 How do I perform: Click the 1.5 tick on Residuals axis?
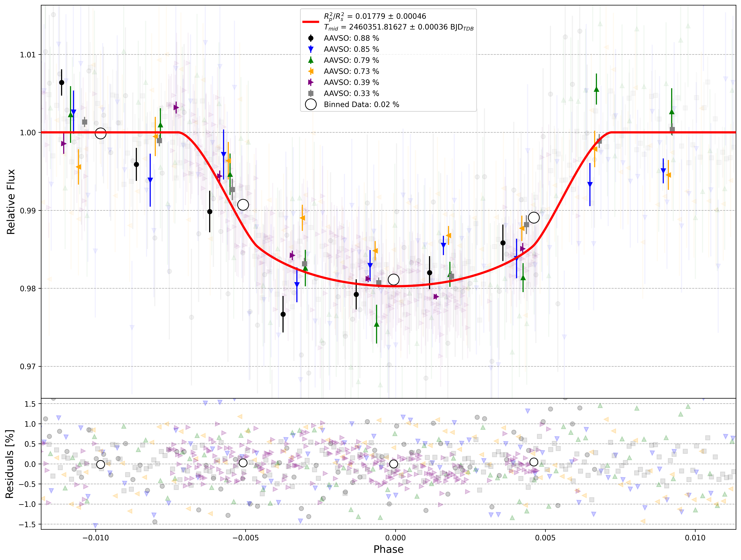tap(30, 404)
